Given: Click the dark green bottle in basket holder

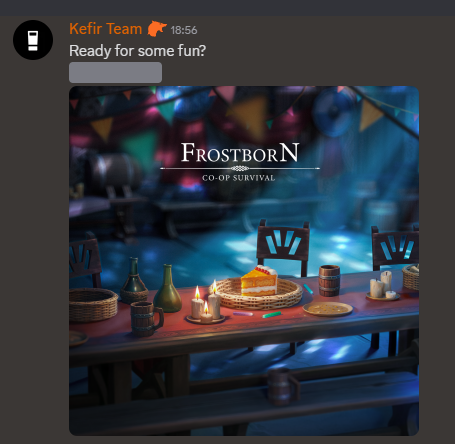Looking at the screenshot, I should (x=134, y=280).
